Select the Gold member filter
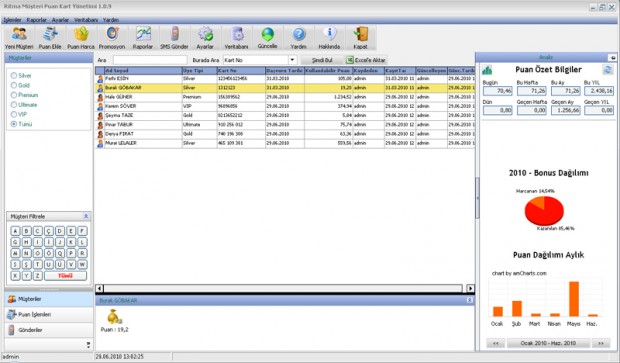Screen dimensions: 620x363 [14, 85]
